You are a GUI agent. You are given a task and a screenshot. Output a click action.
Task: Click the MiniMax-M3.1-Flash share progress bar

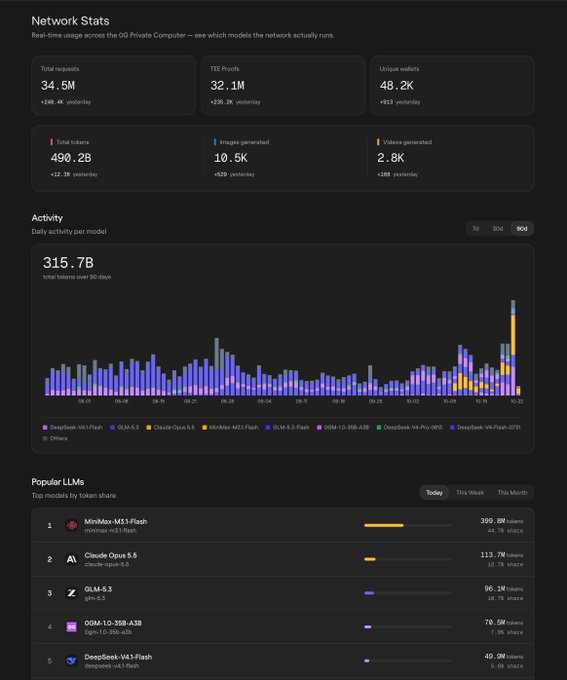pyautogui.click(x=408, y=526)
